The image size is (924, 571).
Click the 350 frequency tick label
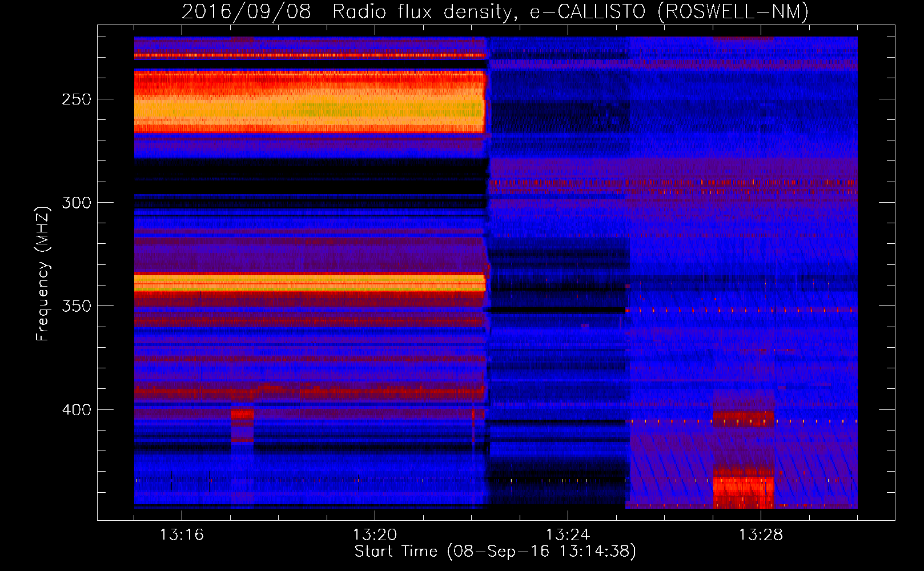[77, 306]
